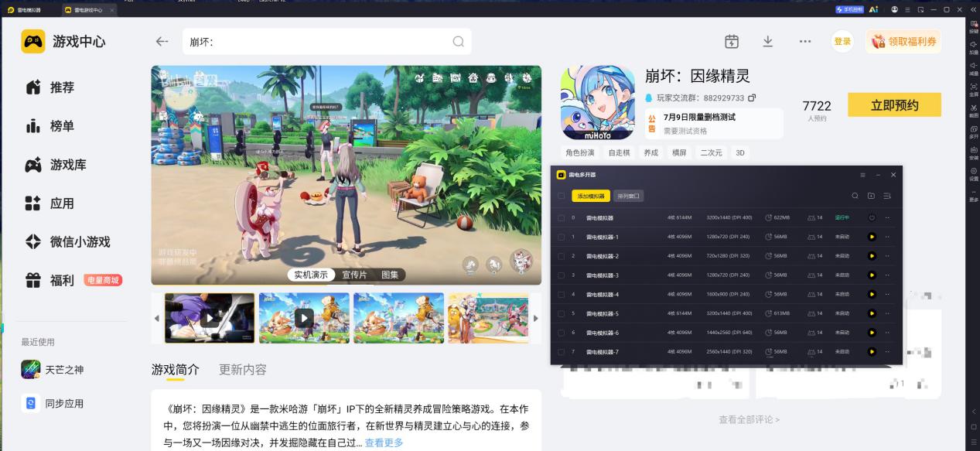The image size is (980, 451).
Task: Switch to the 更新内容 tab
Action: point(243,370)
